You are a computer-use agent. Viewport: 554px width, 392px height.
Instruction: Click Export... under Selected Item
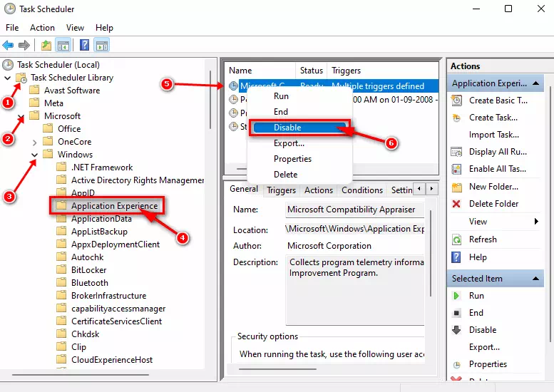point(484,347)
